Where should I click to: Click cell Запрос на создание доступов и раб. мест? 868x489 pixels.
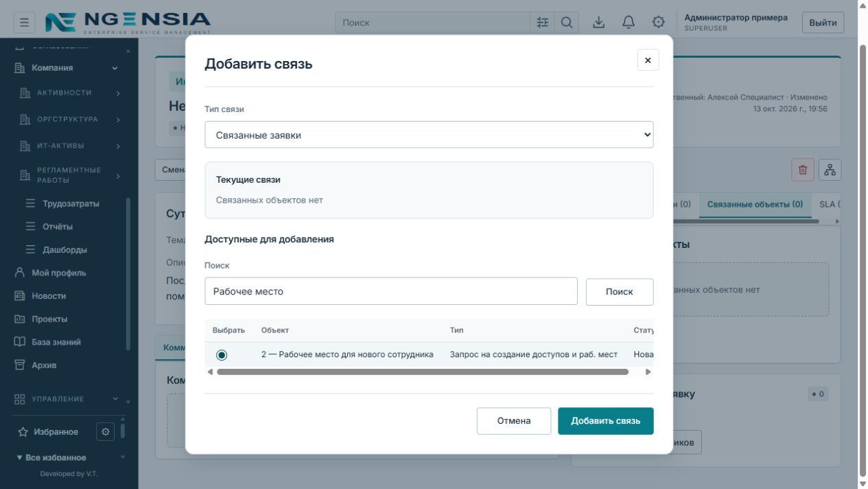tap(534, 354)
